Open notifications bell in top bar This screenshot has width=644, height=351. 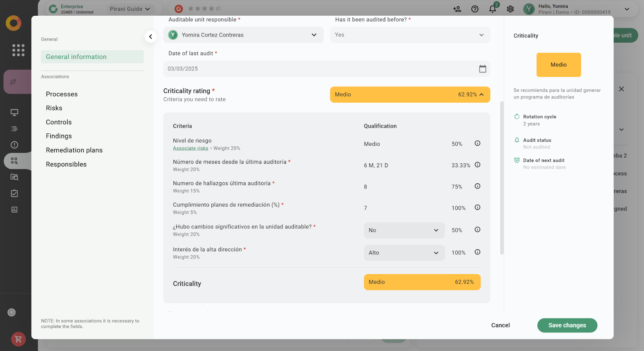click(493, 9)
